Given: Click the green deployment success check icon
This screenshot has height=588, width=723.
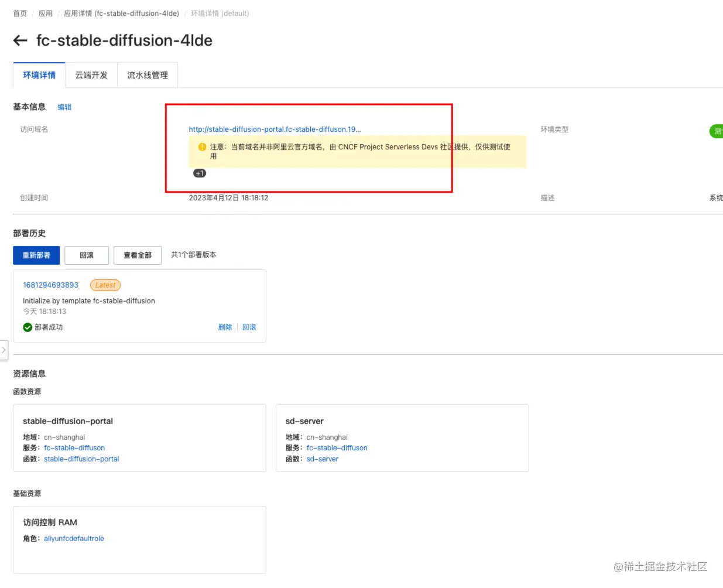Looking at the screenshot, I should (28, 327).
